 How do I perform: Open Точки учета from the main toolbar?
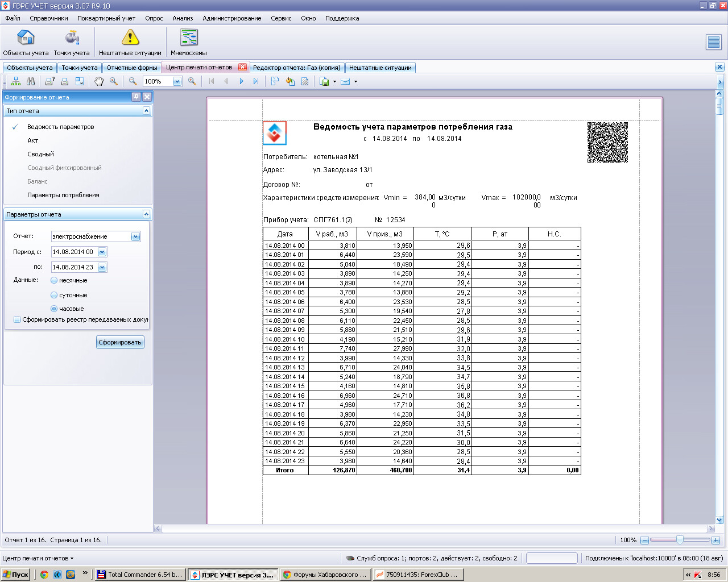[x=72, y=43]
